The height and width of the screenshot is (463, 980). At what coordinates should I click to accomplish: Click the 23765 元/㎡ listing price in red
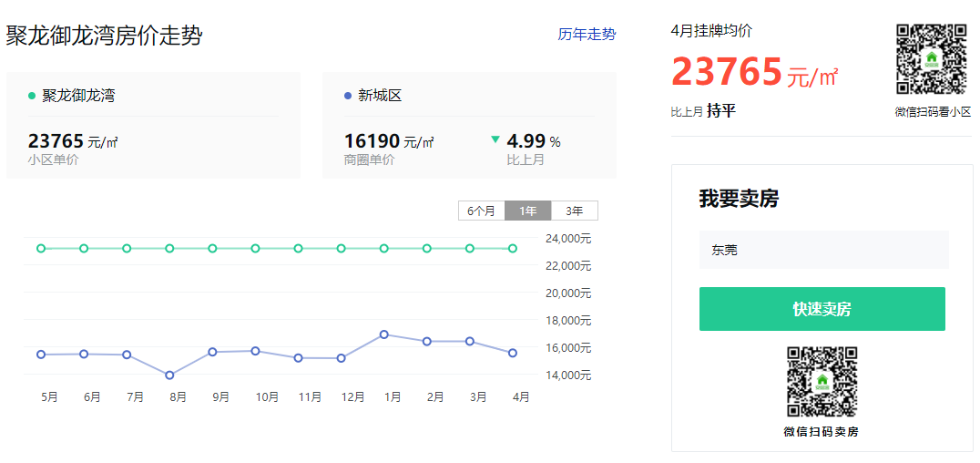pos(754,72)
